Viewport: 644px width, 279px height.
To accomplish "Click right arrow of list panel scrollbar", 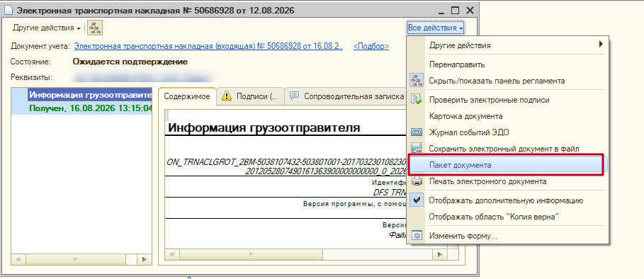I will tap(145, 259).
